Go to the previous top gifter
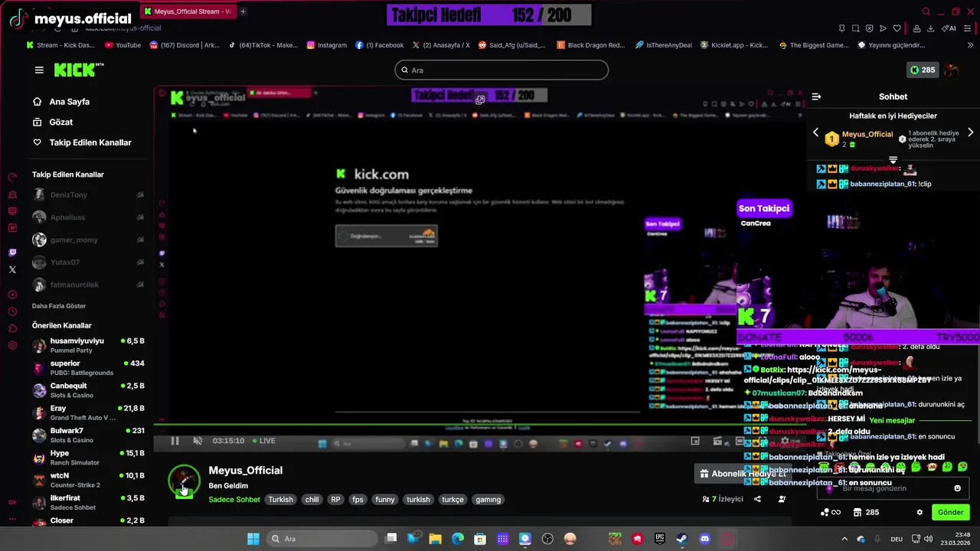 pyautogui.click(x=815, y=132)
